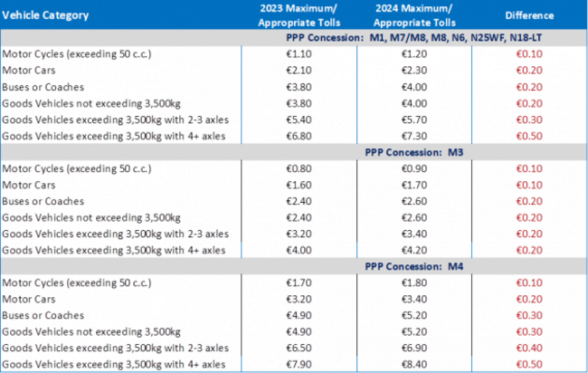Screen dimensions: 588x373
Task: Select the €3.40 M4 Motor Cars toll
Action: [414, 299]
